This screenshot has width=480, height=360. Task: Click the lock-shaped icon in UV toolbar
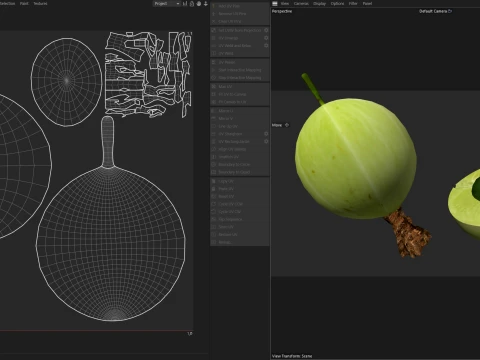(x=192, y=4)
